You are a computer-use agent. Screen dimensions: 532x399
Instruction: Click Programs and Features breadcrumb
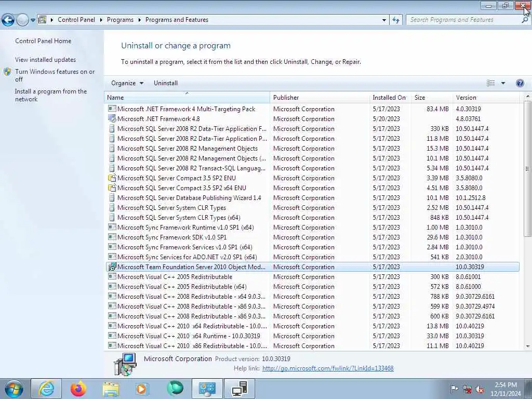point(177,20)
